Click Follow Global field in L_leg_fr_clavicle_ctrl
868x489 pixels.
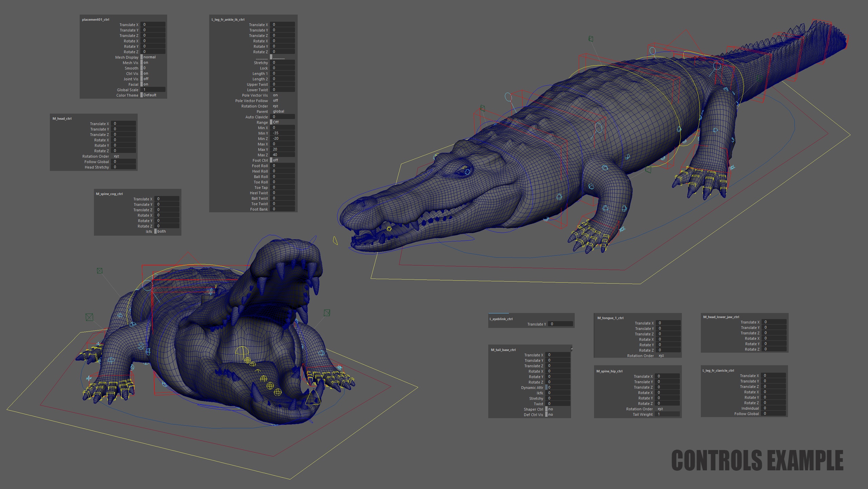click(773, 414)
